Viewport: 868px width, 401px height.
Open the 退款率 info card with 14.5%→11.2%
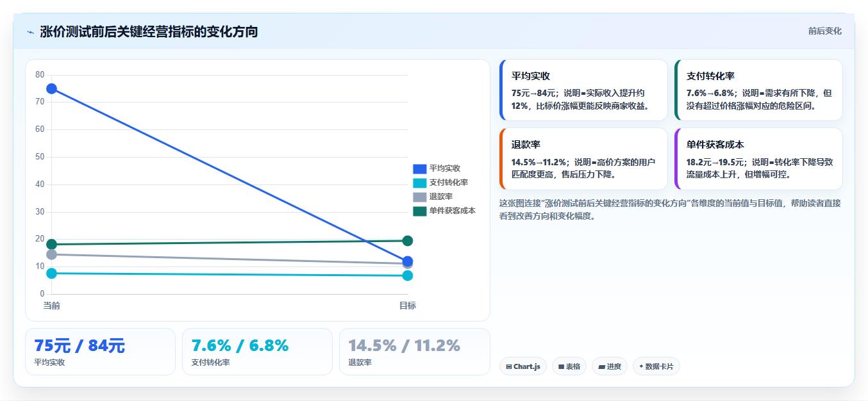pos(583,159)
